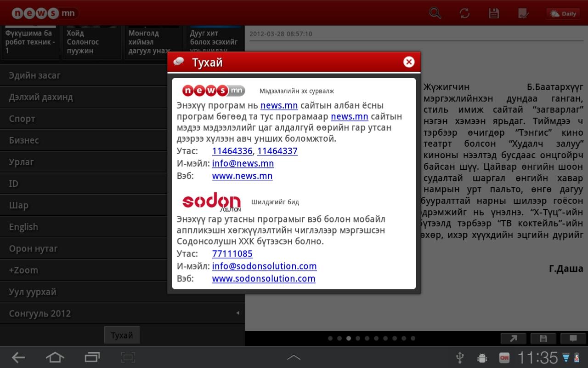Open saved items via top floppy icon
The height and width of the screenshot is (368, 588).
494,13
